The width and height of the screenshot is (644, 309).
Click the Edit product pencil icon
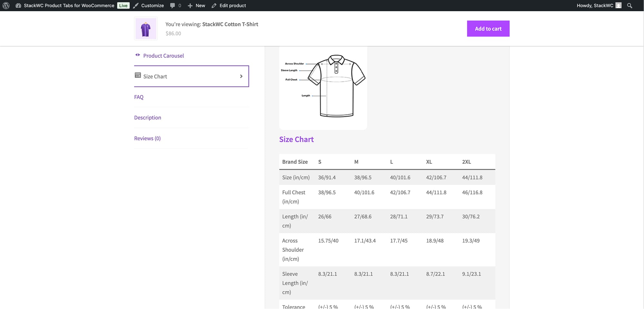point(214,5)
